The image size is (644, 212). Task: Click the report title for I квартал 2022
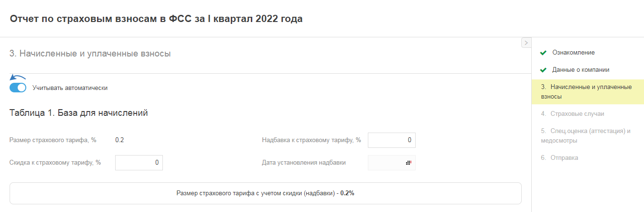(156, 19)
